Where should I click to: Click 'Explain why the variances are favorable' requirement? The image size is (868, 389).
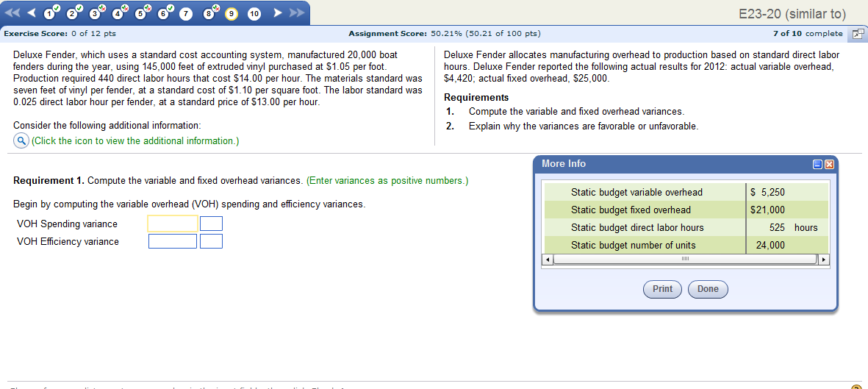click(x=584, y=126)
